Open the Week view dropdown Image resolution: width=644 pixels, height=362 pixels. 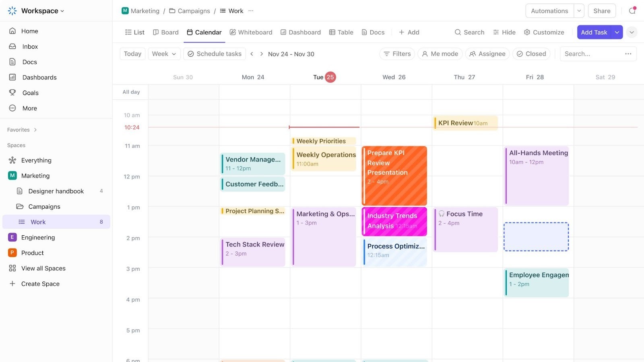[x=163, y=53]
